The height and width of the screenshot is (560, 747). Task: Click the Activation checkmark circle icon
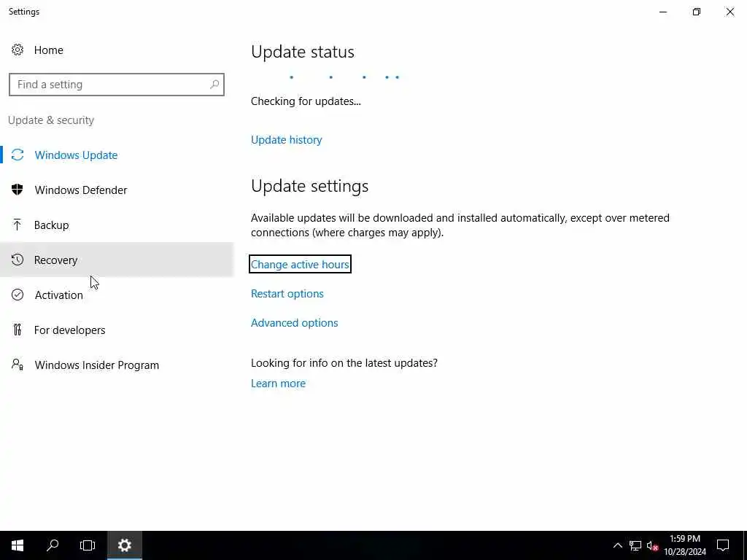[x=18, y=295]
